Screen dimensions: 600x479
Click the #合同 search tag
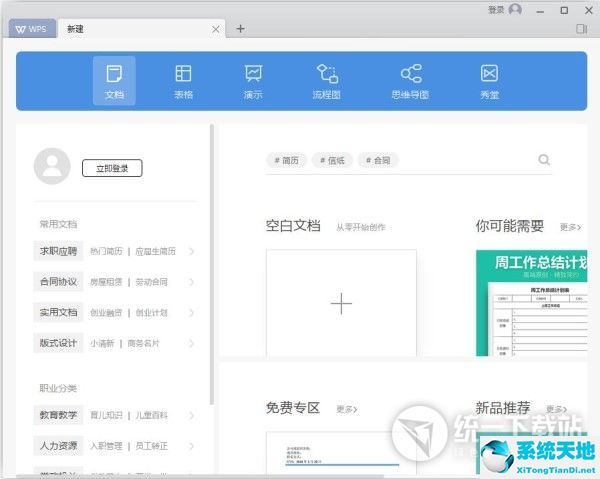(378, 160)
